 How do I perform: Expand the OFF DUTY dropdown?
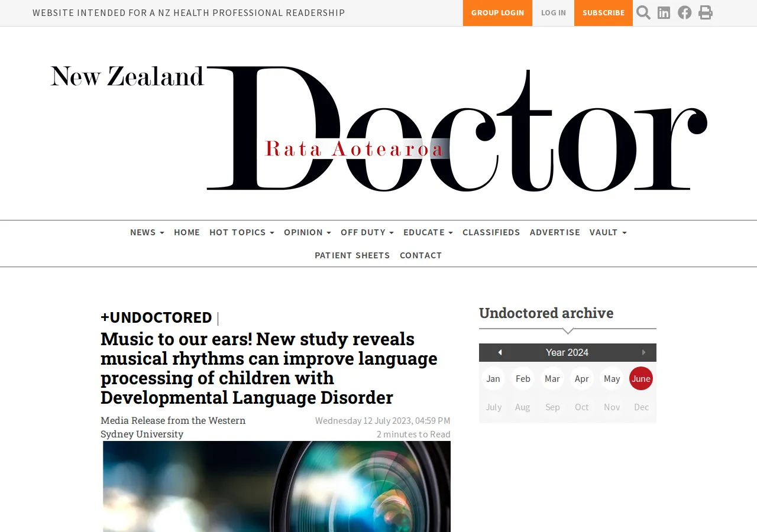367,232
